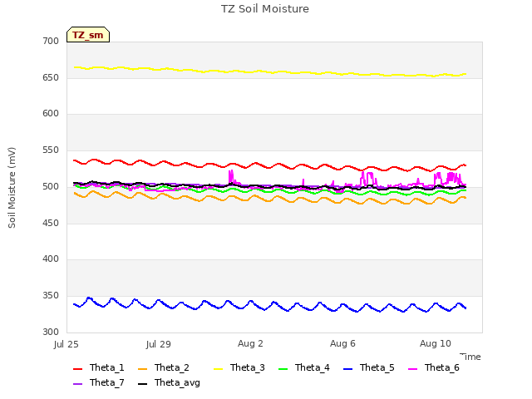Click the 550 y-axis tick label
This screenshot has width=532, height=399.
click(51, 150)
